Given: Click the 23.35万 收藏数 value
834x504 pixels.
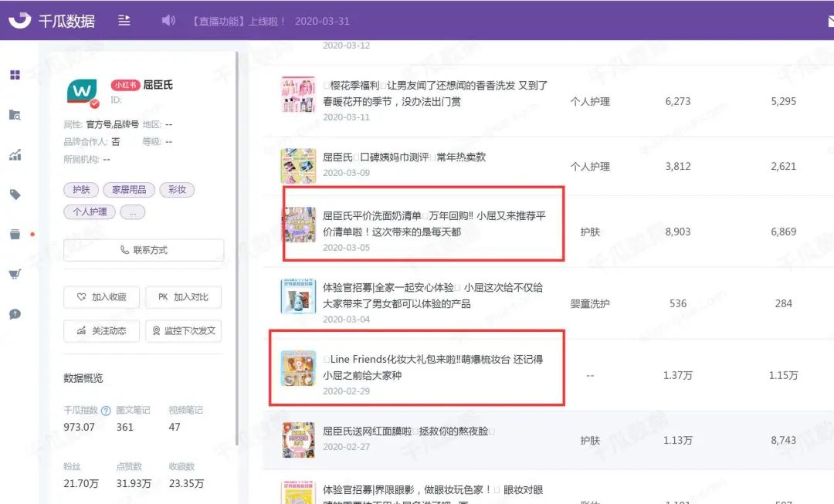Looking at the screenshot, I should click(186, 483).
